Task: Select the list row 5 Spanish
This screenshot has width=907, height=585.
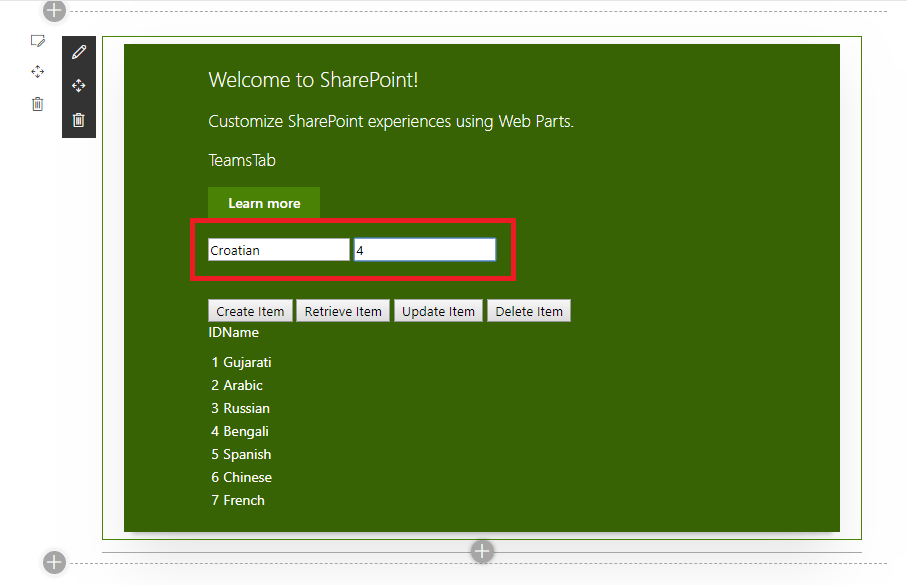Action: click(241, 455)
